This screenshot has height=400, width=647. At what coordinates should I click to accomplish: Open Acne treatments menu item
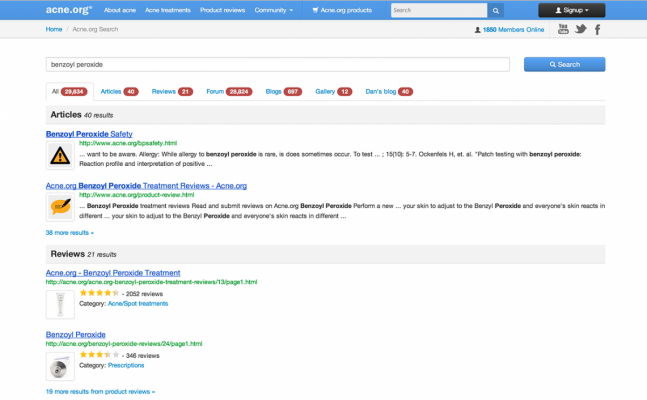tap(168, 10)
